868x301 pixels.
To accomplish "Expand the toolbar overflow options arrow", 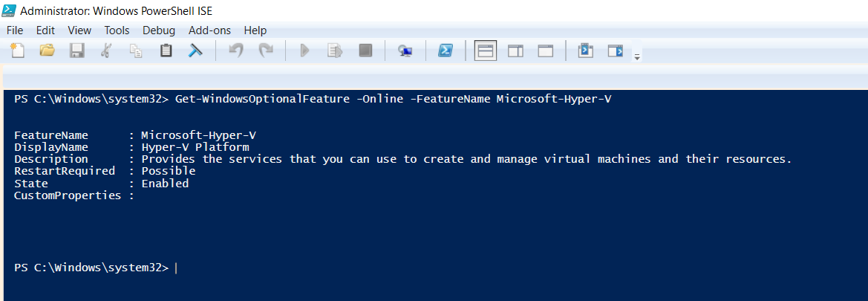I will click(637, 57).
